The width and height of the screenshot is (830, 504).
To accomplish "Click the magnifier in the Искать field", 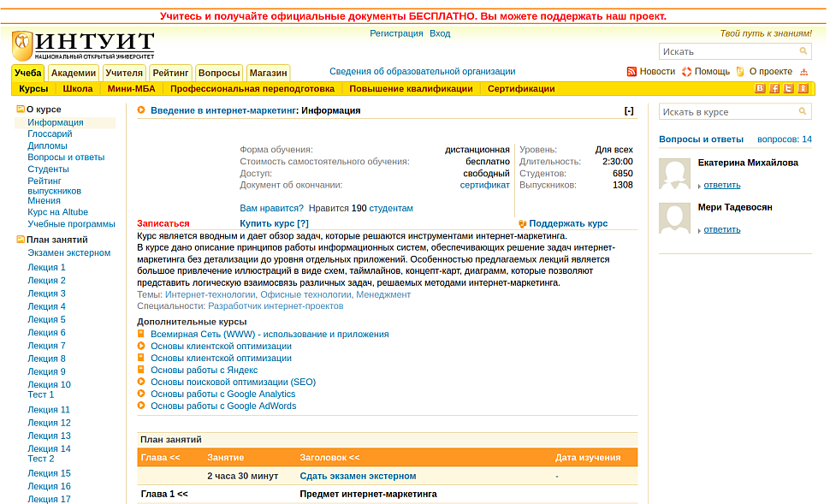I will click(x=803, y=51).
